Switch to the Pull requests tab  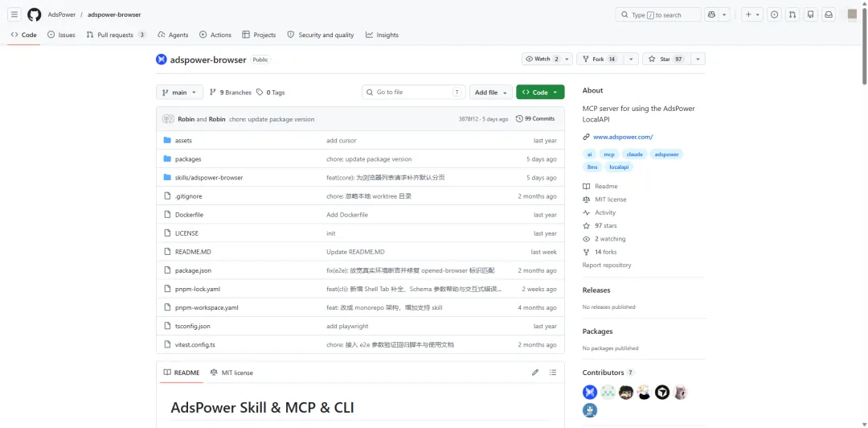tap(117, 35)
